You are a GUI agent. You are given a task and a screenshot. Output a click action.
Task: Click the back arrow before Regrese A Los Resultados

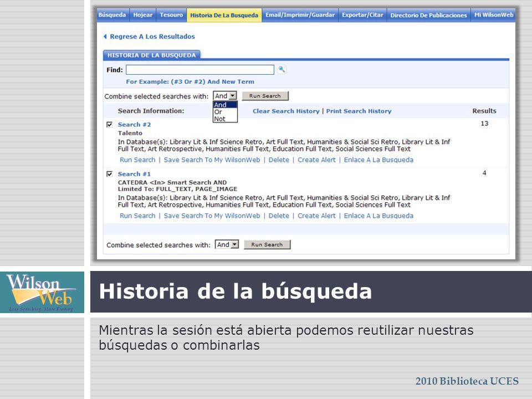point(105,37)
